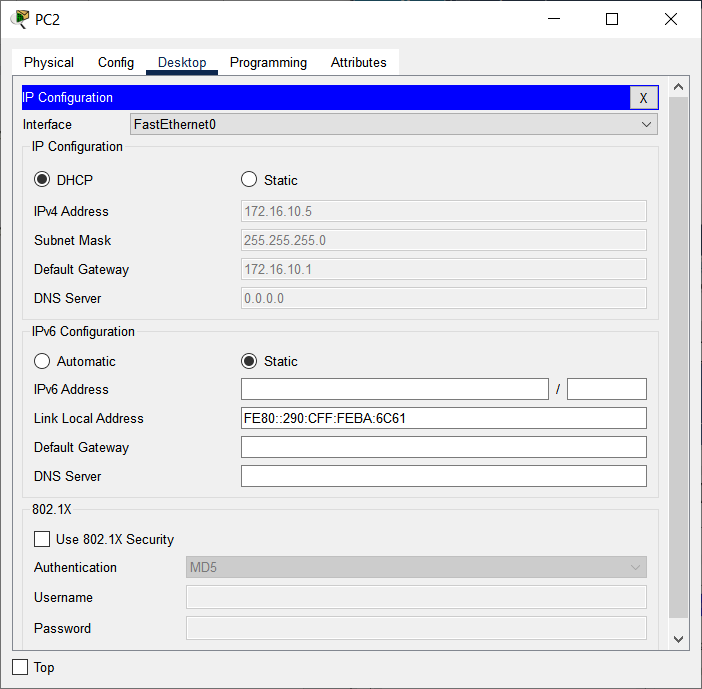Click the Link Local Address label

pos(89,418)
